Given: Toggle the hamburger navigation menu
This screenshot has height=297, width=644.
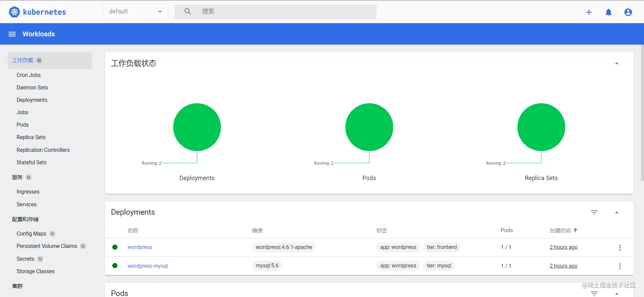Looking at the screenshot, I should 12,34.
